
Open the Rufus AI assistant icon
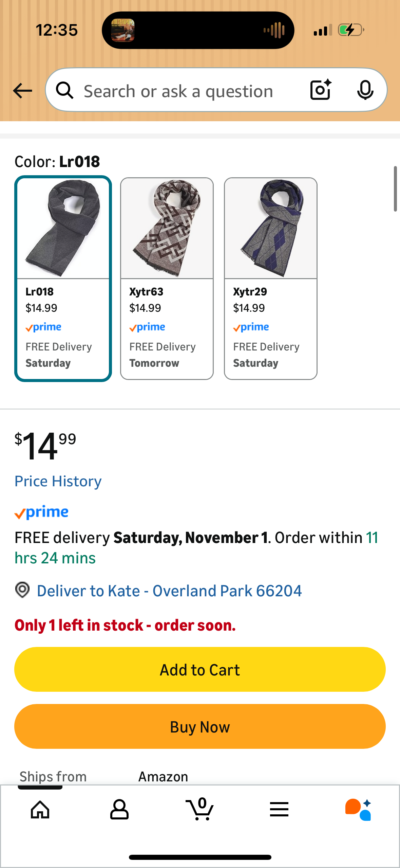[358, 809]
